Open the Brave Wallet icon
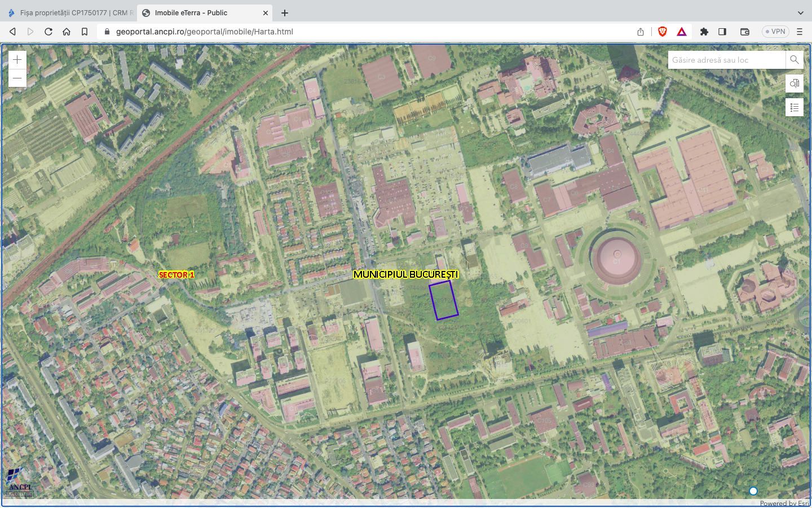Image resolution: width=812 pixels, height=508 pixels. [744, 32]
